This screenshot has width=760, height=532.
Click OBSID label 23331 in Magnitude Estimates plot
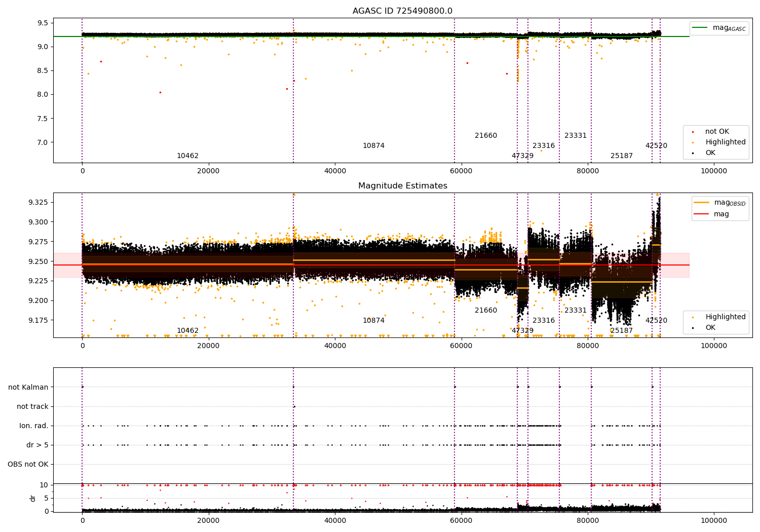[576, 311]
